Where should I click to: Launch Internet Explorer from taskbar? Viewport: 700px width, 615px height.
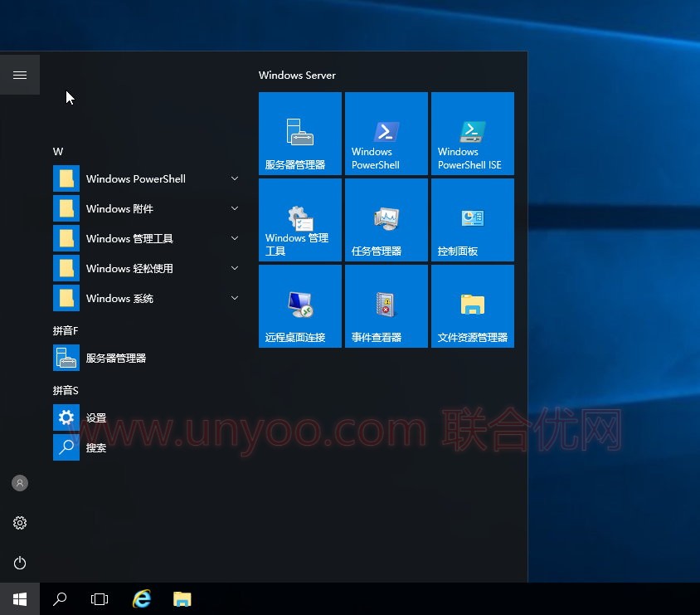(142, 599)
